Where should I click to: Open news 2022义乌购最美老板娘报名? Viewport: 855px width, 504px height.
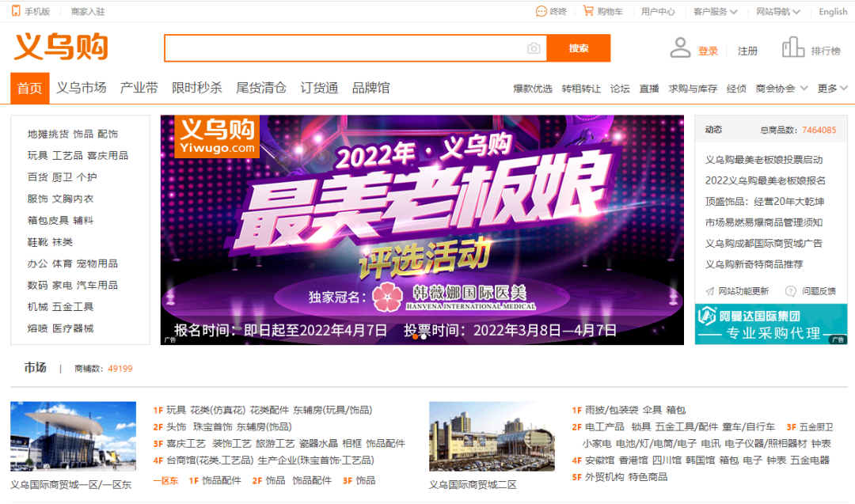(765, 180)
